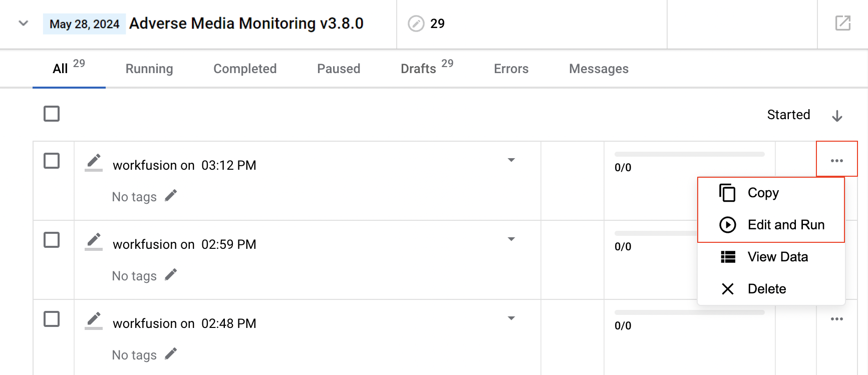Open three-dot menu for 02:48 PM row

tap(836, 319)
